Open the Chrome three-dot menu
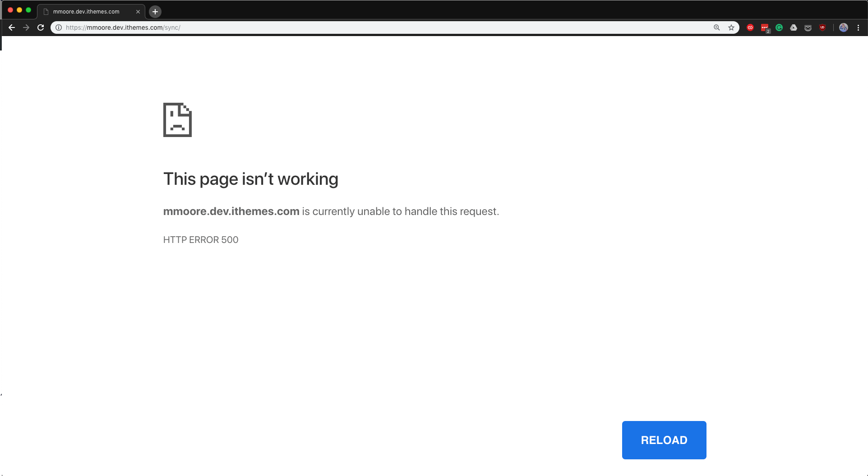868x476 pixels. click(x=858, y=27)
